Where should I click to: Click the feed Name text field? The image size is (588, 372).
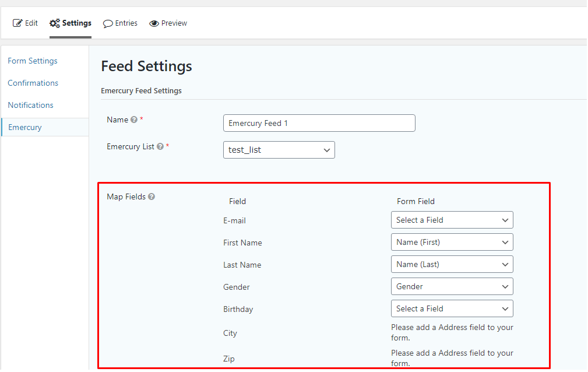[319, 123]
